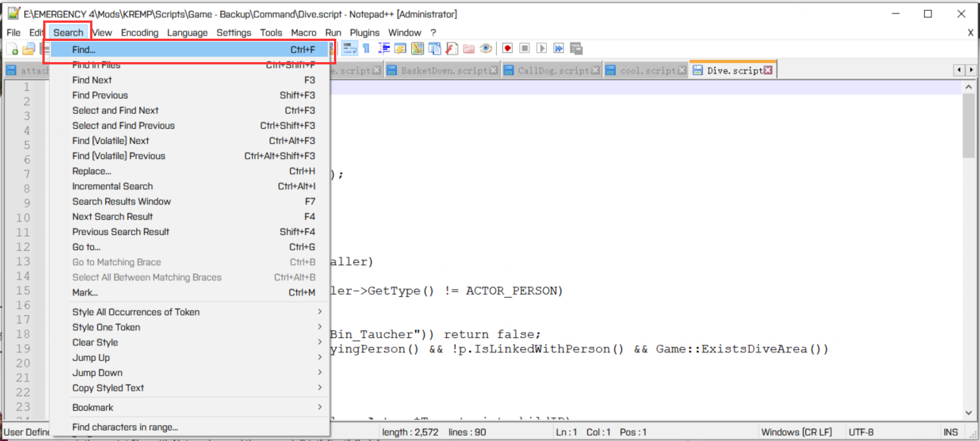Open the Document Map panel icon
The width and height of the screenshot is (980, 441).
click(417, 48)
